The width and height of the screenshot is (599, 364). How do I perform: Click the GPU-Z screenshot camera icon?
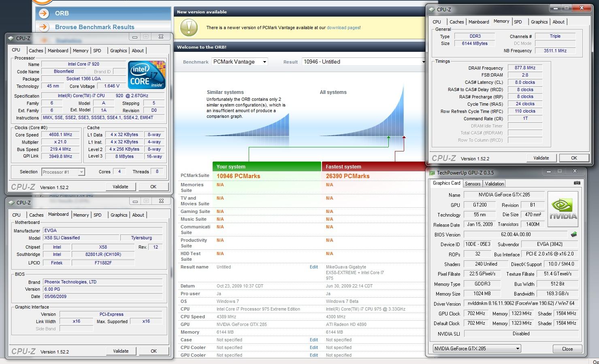pos(577,183)
